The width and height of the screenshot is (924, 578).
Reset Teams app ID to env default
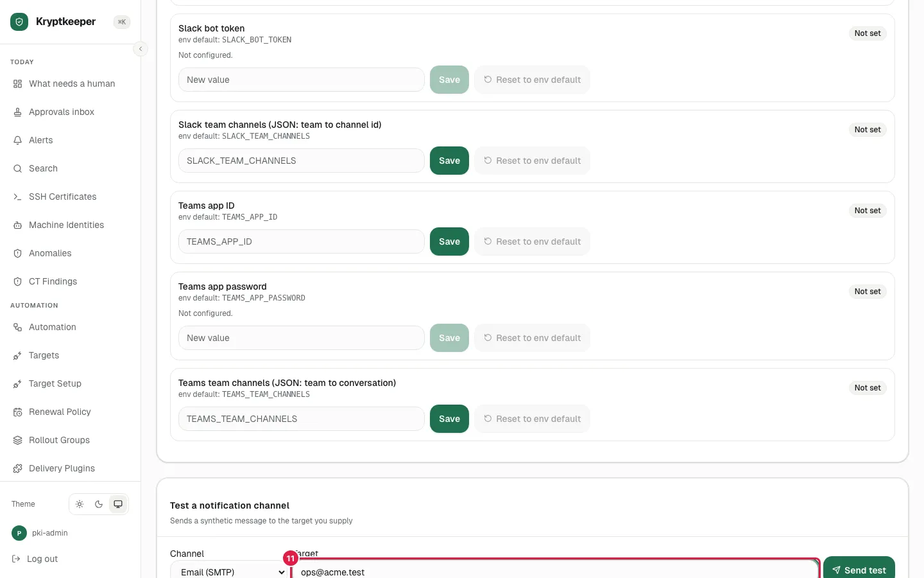point(532,242)
